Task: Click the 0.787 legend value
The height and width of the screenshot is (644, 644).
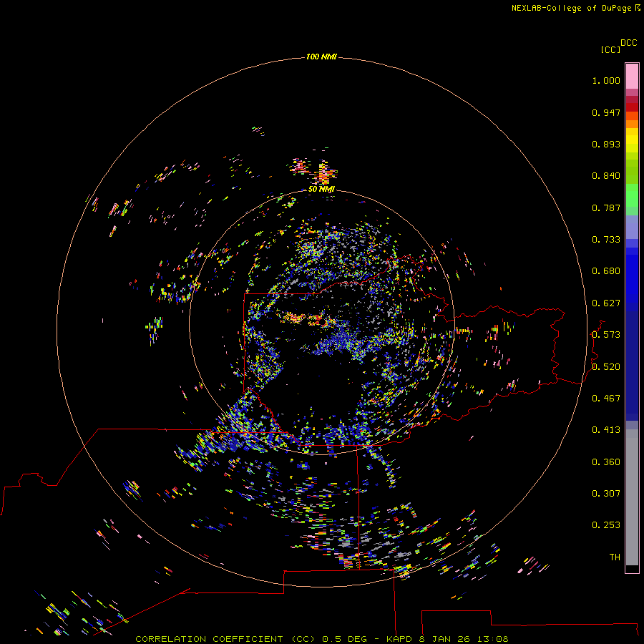Action: (606, 208)
